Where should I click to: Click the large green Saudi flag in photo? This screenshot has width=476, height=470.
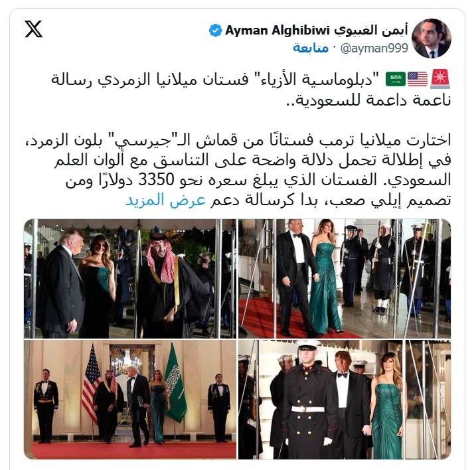pyautogui.click(x=175, y=383)
